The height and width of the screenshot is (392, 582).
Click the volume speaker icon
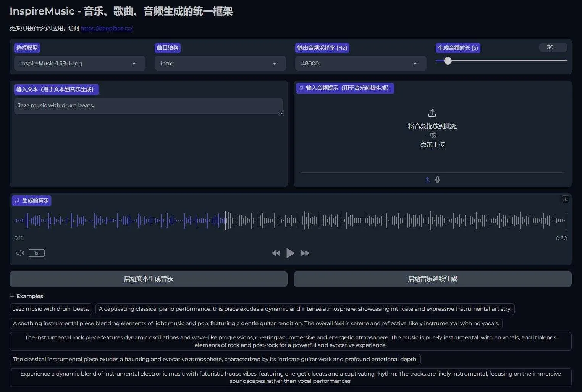(x=20, y=253)
